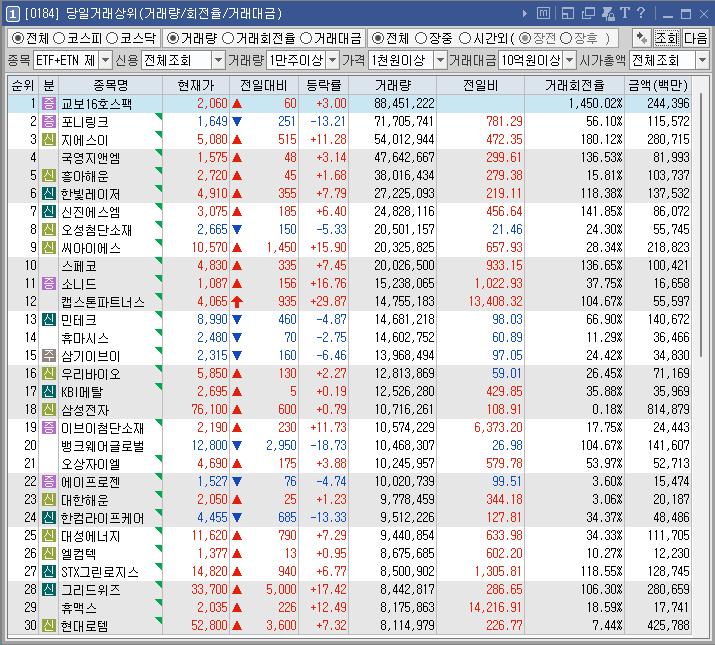Click the 신 badge of 그리드위즈
The height and width of the screenshot is (645, 715).
coord(49,589)
